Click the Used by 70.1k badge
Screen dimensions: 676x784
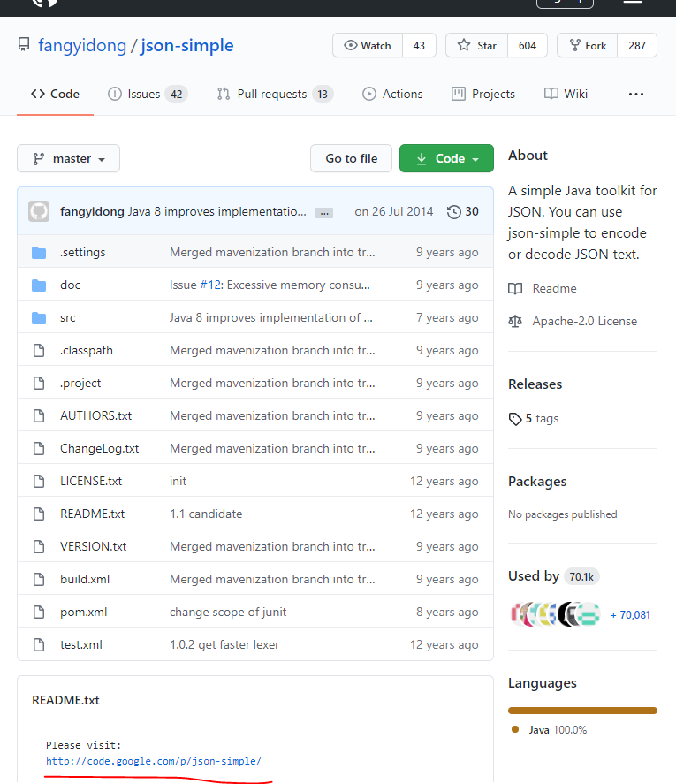coord(581,577)
